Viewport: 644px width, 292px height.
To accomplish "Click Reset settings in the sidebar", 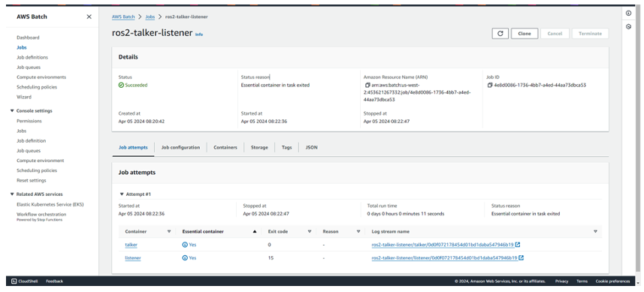I will pos(32,180).
